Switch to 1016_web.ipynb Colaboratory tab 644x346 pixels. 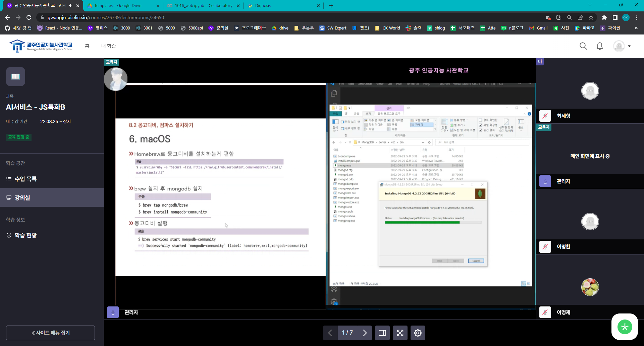[203, 6]
